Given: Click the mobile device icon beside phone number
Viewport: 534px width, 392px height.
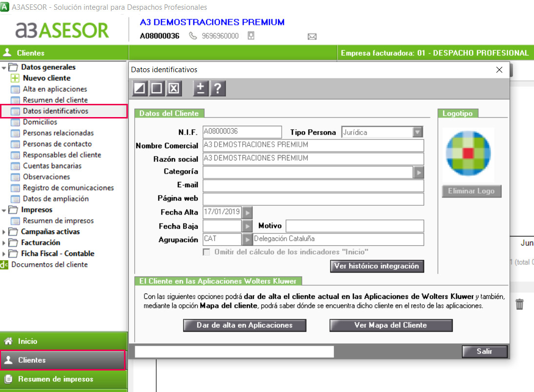Looking at the screenshot, I should pyautogui.click(x=251, y=36).
